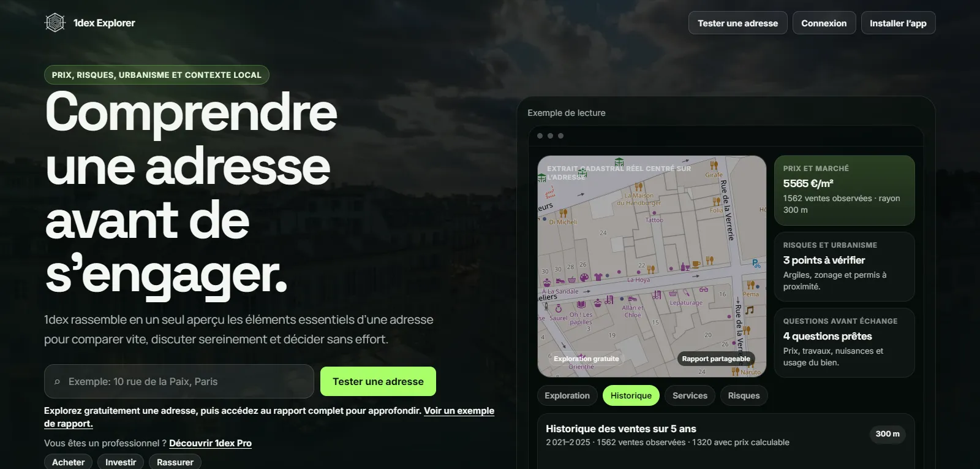Select the Rassurer chip
The width and height of the screenshot is (980, 469).
tap(175, 462)
